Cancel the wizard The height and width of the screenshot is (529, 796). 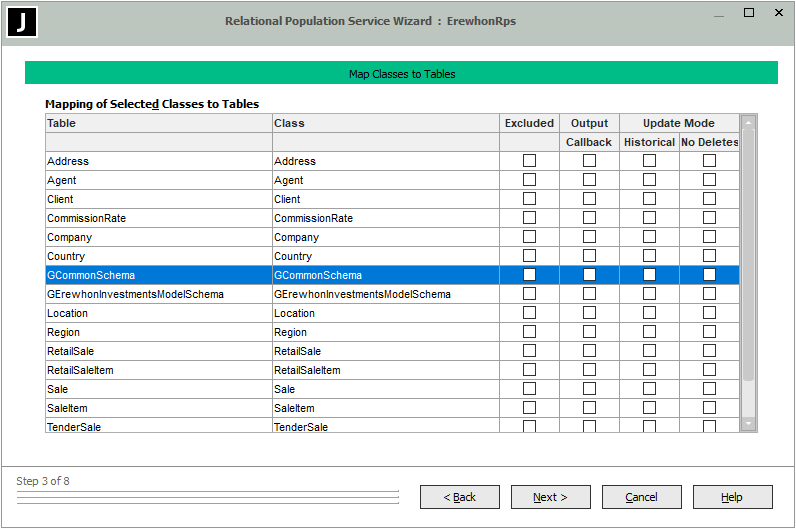tap(641, 497)
